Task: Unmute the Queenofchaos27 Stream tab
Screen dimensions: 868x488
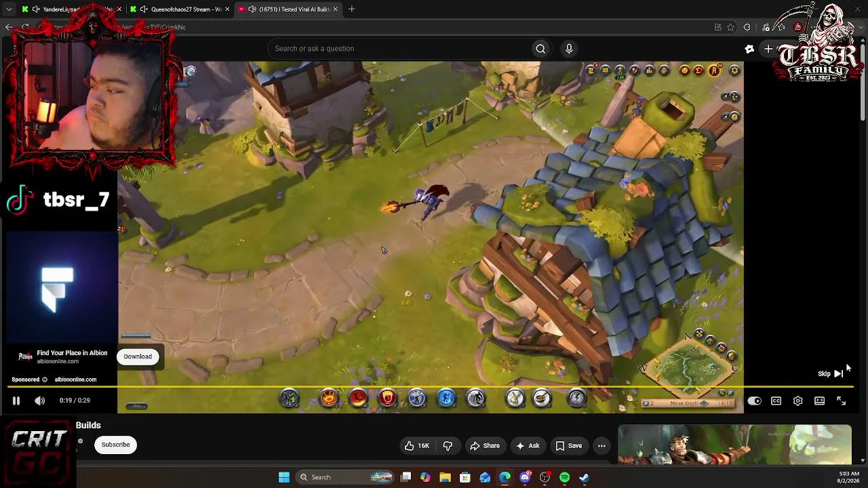Action: click(144, 9)
